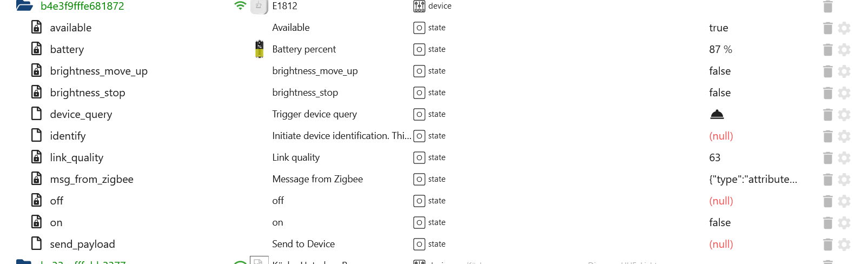
Task: Click the battery percent icon
Action: click(x=260, y=49)
